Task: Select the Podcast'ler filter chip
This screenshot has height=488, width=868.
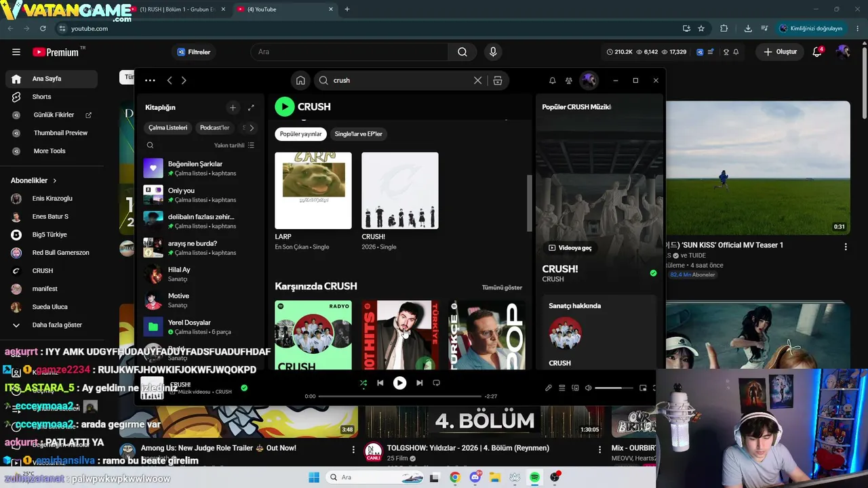Action: [x=214, y=127]
